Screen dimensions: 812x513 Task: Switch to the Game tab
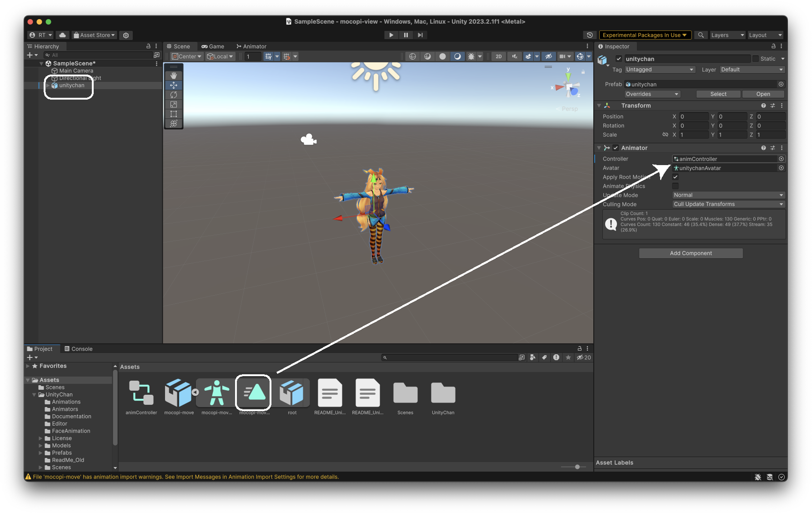pyautogui.click(x=213, y=46)
